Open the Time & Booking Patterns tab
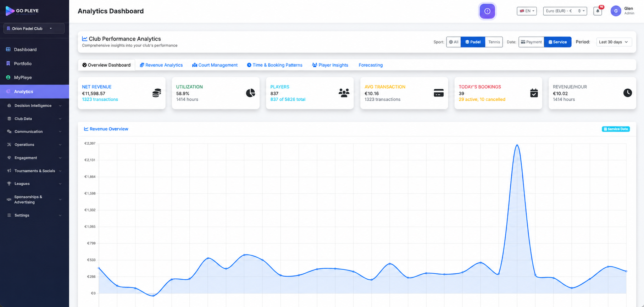The width and height of the screenshot is (644, 307). pyautogui.click(x=275, y=65)
